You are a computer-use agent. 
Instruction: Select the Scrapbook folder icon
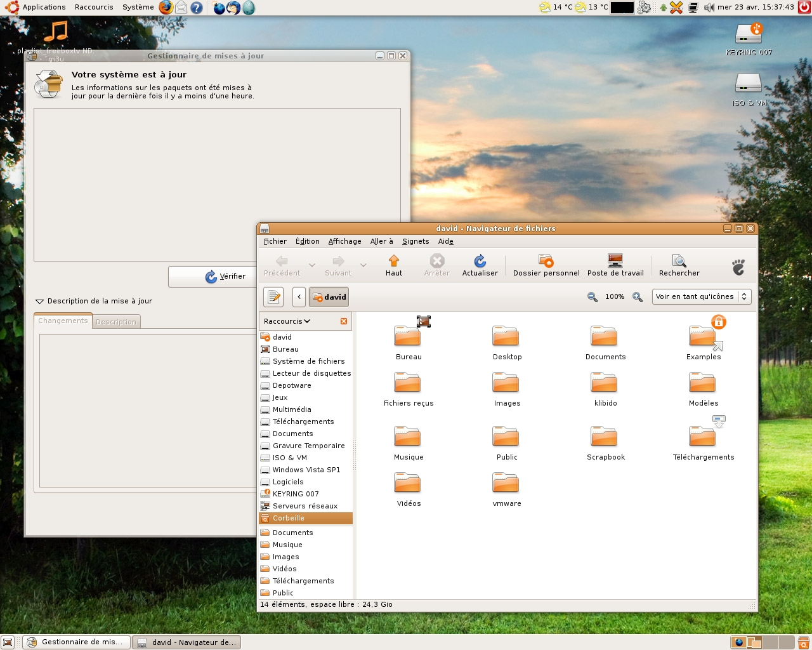[605, 443]
